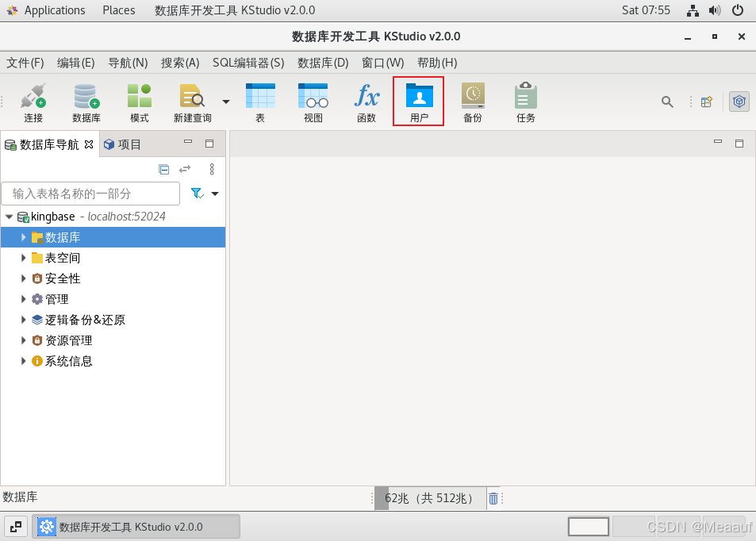Select the KStudio perspective hexagon icon
The width and height of the screenshot is (756, 541).
pyautogui.click(x=739, y=102)
